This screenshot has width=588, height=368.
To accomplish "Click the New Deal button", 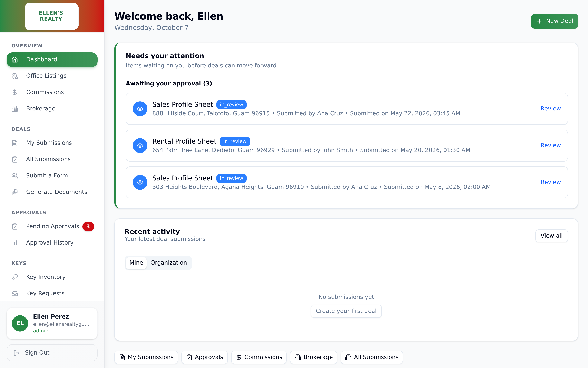I will (x=555, y=21).
